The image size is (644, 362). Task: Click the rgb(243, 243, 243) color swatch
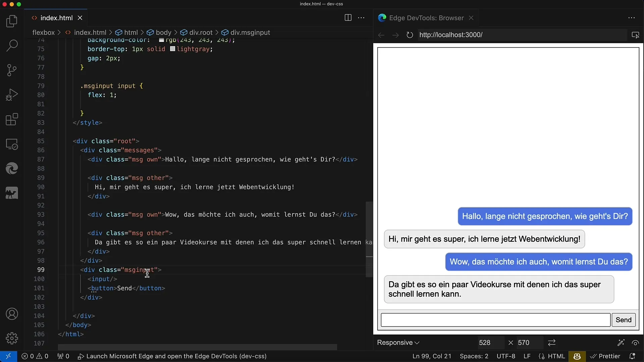click(161, 40)
